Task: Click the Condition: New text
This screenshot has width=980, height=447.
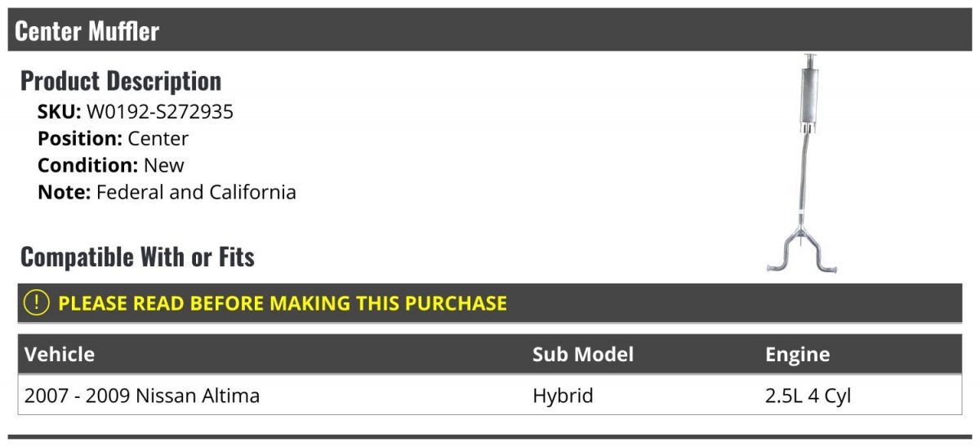Action: pos(111,165)
